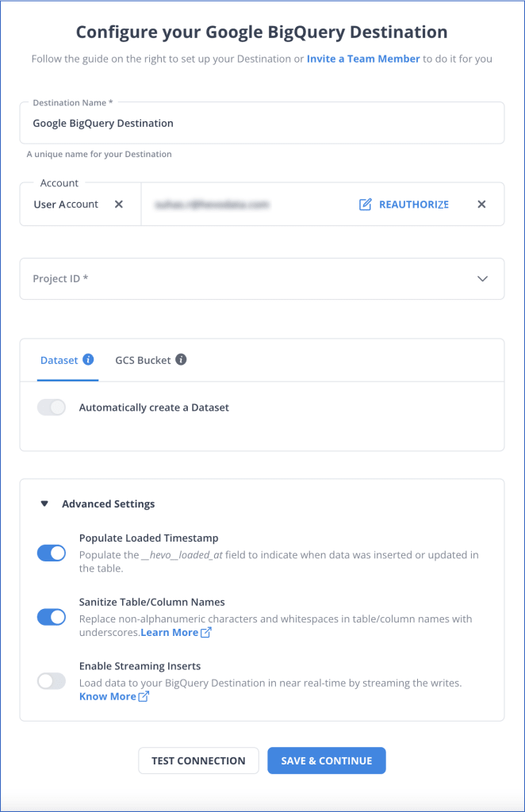Click the Test Connection button
525x812 pixels.
coord(198,760)
